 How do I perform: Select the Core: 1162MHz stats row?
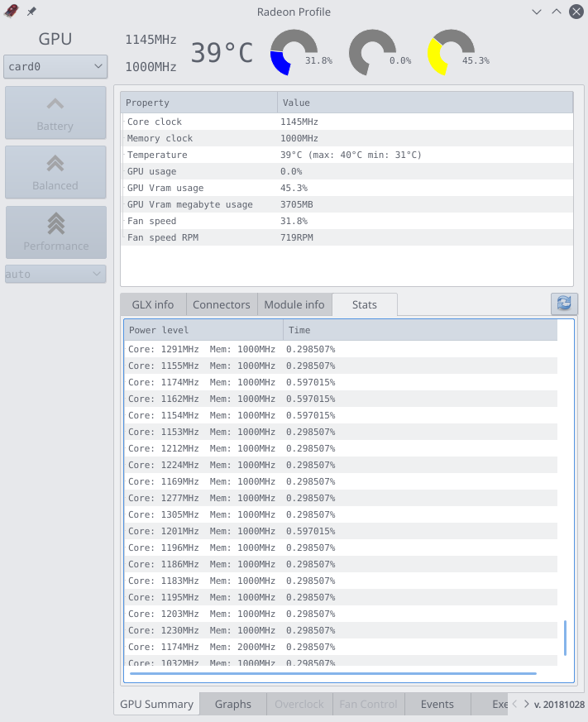(x=341, y=399)
